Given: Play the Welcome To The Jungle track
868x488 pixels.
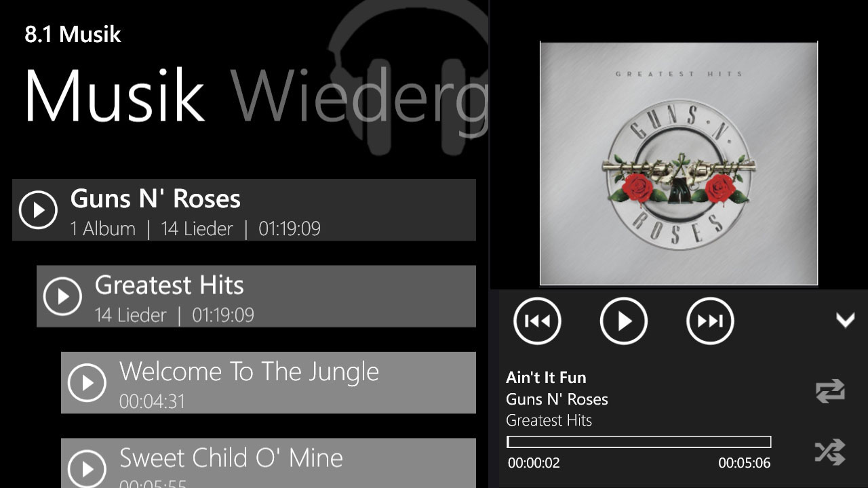Looking at the screenshot, I should point(87,383).
